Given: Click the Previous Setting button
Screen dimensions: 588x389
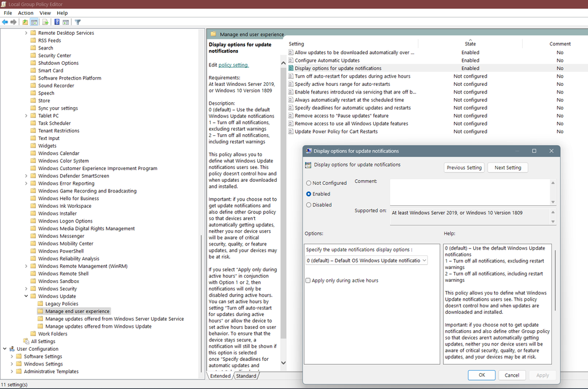Looking at the screenshot, I should point(464,168).
